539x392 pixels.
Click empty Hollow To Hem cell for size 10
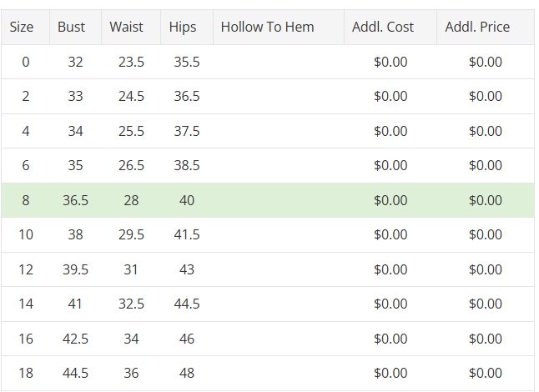[279, 234]
